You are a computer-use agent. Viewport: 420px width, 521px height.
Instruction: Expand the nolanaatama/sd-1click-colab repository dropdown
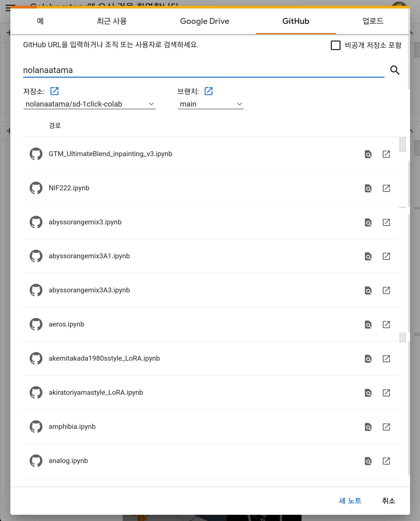[x=90, y=104]
